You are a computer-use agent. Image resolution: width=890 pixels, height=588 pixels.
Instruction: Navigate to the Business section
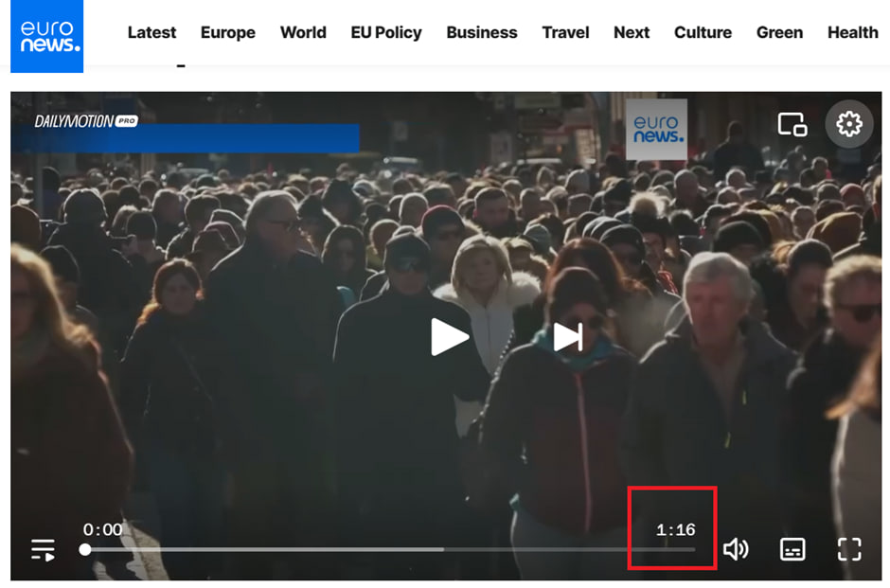click(482, 32)
